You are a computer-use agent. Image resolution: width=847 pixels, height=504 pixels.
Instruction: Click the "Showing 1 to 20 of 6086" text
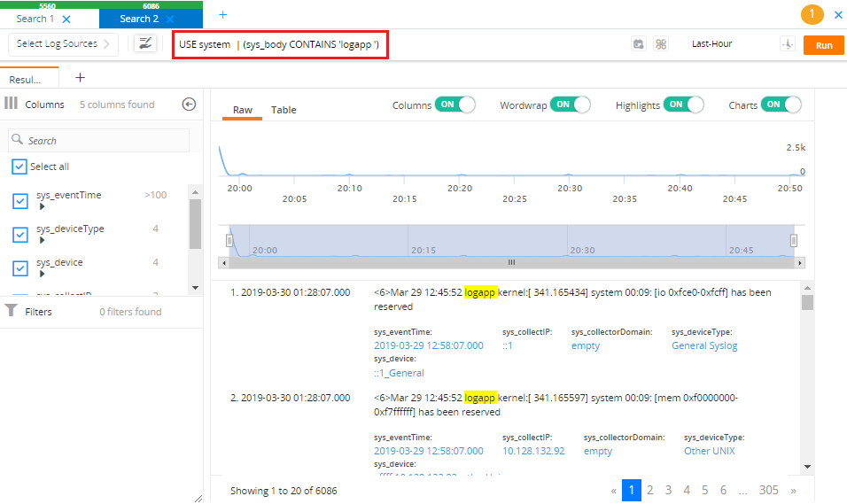pos(284,491)
